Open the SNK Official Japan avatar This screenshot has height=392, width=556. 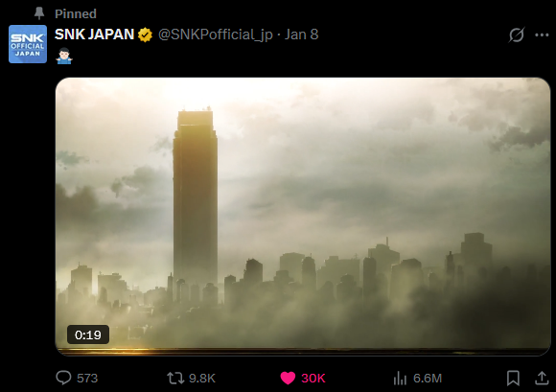click(28, 44)
